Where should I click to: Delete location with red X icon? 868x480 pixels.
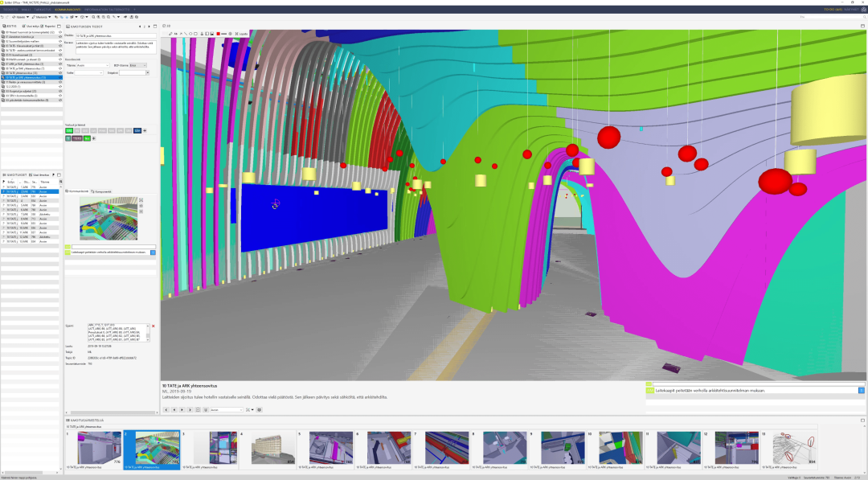(153, 326)
